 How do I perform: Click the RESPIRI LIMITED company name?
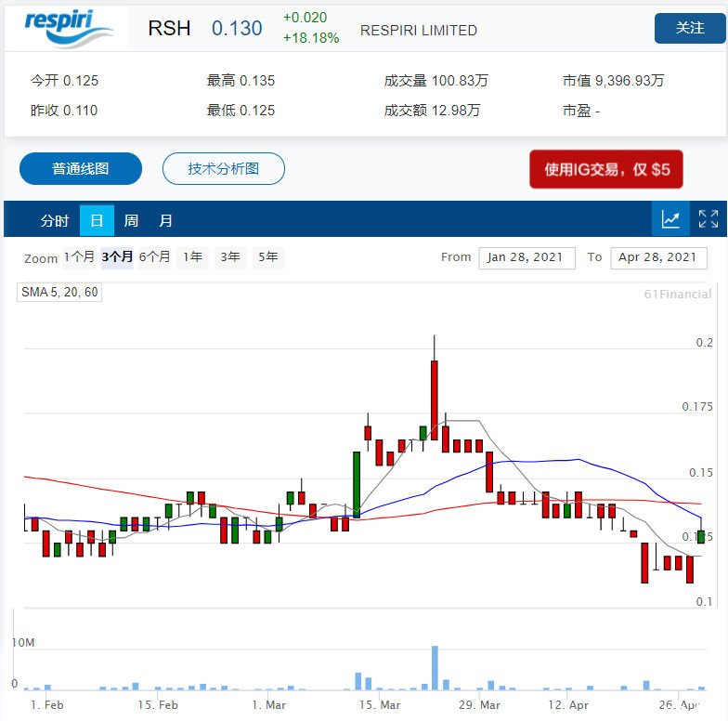(x=419, y=31)
